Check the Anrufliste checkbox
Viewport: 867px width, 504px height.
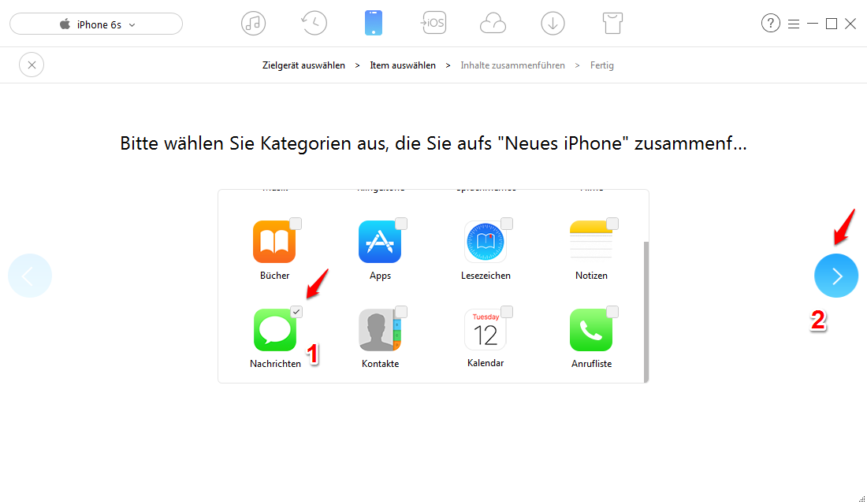(612, 312)
